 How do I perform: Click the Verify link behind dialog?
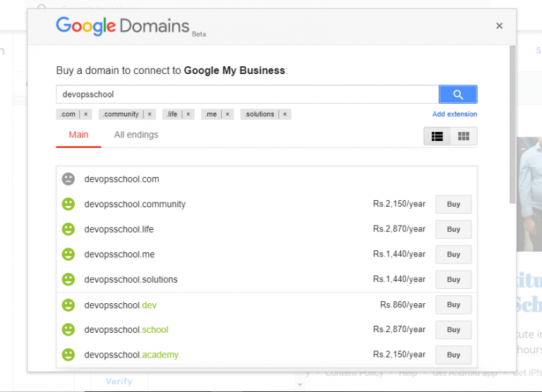(x=119, y=381)
